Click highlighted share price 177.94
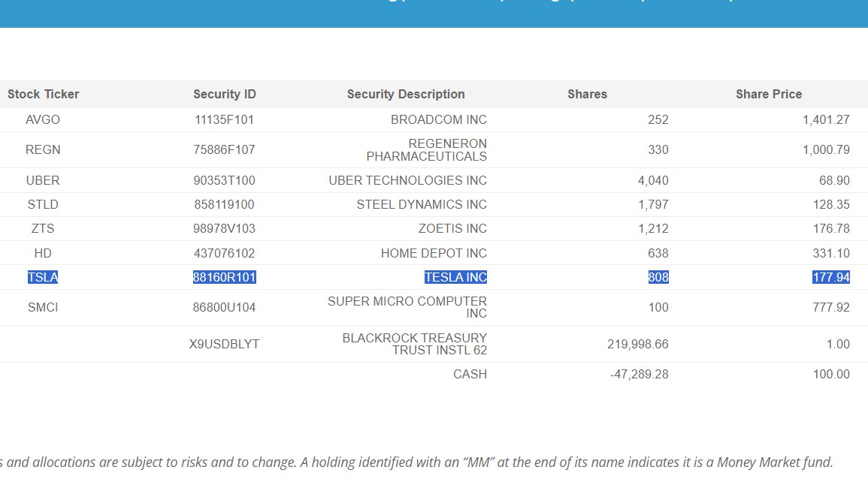 point(831,277)
